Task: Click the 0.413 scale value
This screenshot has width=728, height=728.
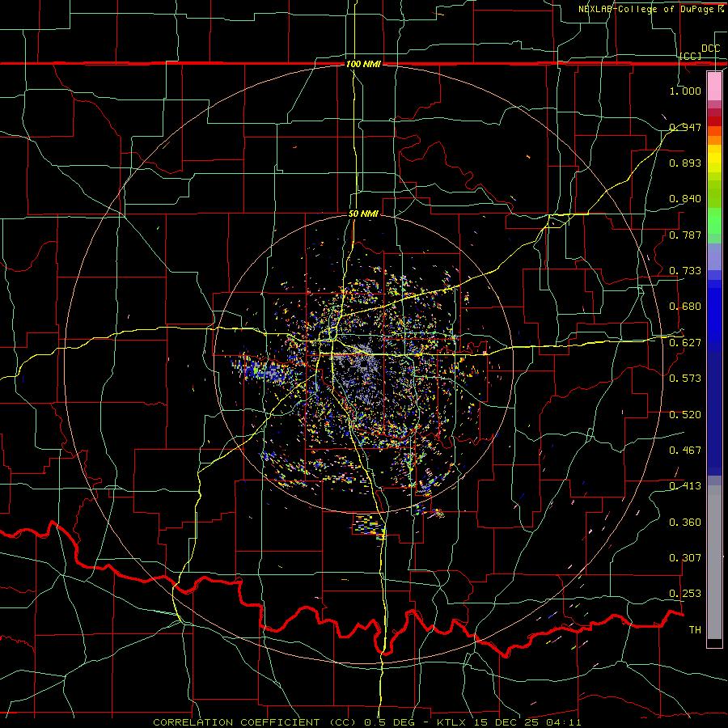Action: 685,486
